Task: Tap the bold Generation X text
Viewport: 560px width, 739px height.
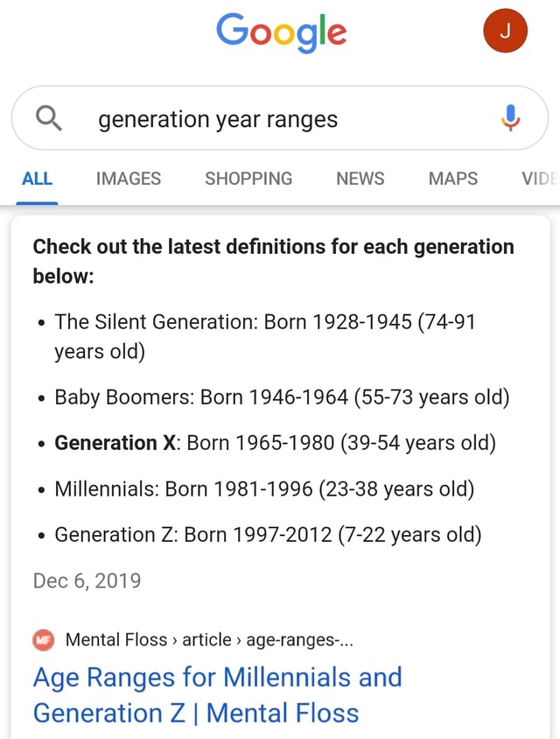Action: tap(115, 443)
